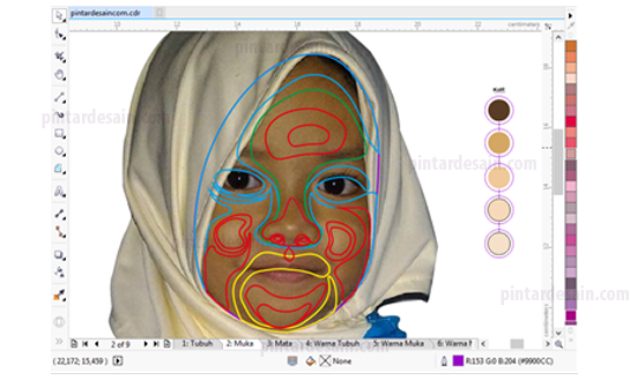Click the palette eyedropper icon at top right
Image resolution: width=630 pixels, height=380 pixels.
[571, 26]
